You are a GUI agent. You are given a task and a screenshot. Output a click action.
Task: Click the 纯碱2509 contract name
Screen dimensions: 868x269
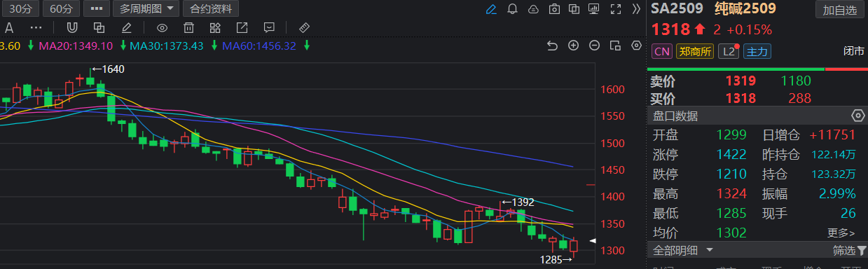(x=745, y=9)
